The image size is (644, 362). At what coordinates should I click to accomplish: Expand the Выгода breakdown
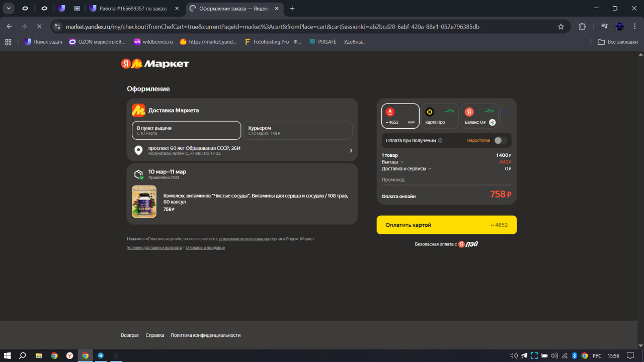pos(393,162)
